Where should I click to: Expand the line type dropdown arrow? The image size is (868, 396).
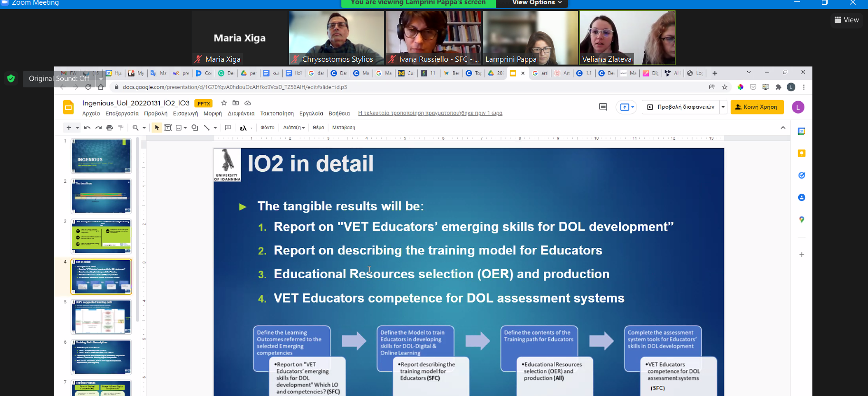click(x=215, y=128)
